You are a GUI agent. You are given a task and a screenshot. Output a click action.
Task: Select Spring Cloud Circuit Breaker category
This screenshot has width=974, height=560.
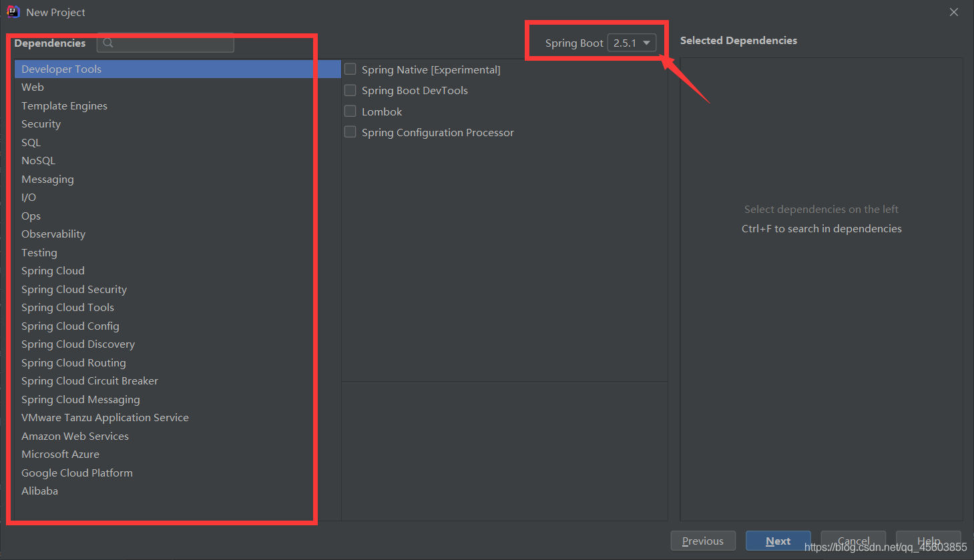(178, 381)
